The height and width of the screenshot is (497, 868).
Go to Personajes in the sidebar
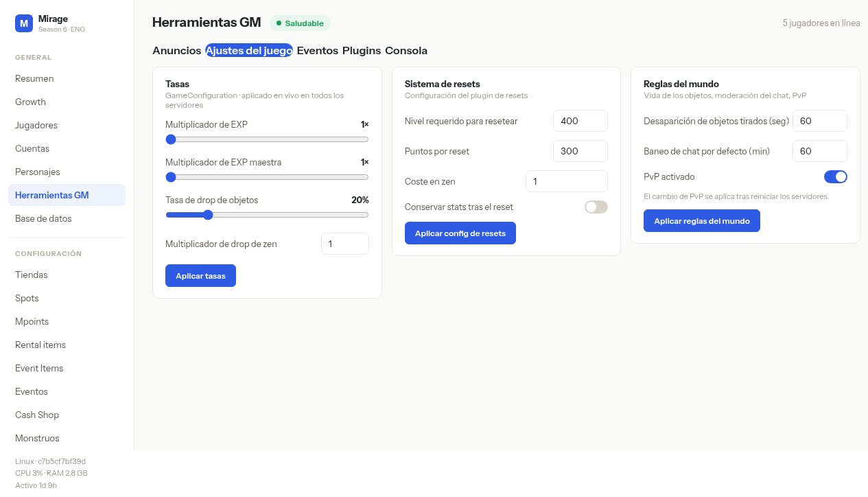click(x=67, y=172)
